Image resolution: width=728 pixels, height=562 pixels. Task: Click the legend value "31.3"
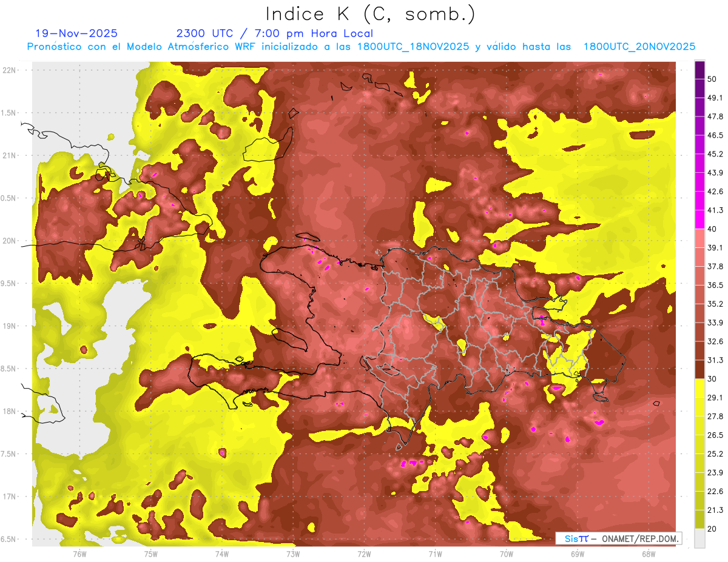pyautogui.click(x=715, y=360)
